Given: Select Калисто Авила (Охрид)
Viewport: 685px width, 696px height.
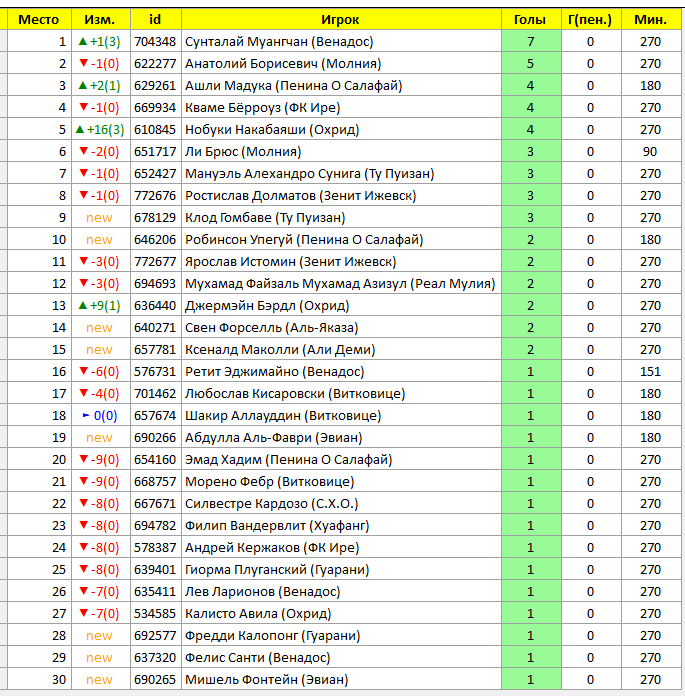Looking at the screenshot, I should (x=341, y=613).
